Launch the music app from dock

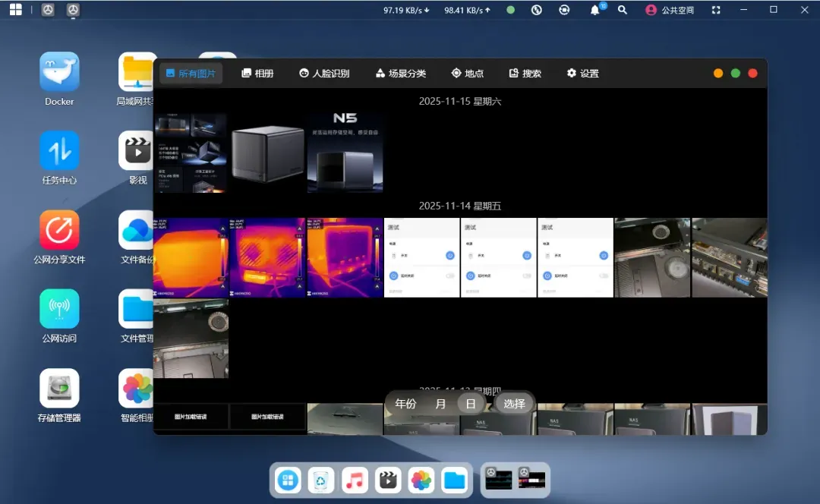click(355, 480)
